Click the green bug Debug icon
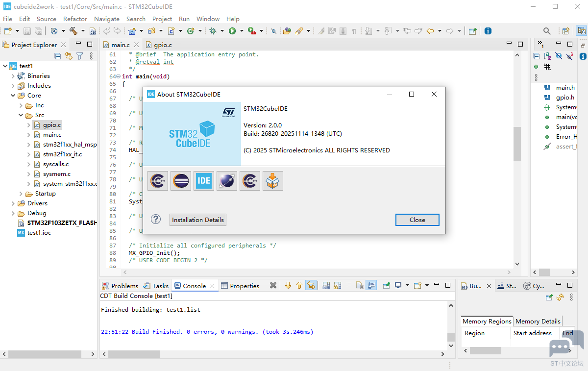The width and height of the screenshot is (588, 371). pos(213,31)
